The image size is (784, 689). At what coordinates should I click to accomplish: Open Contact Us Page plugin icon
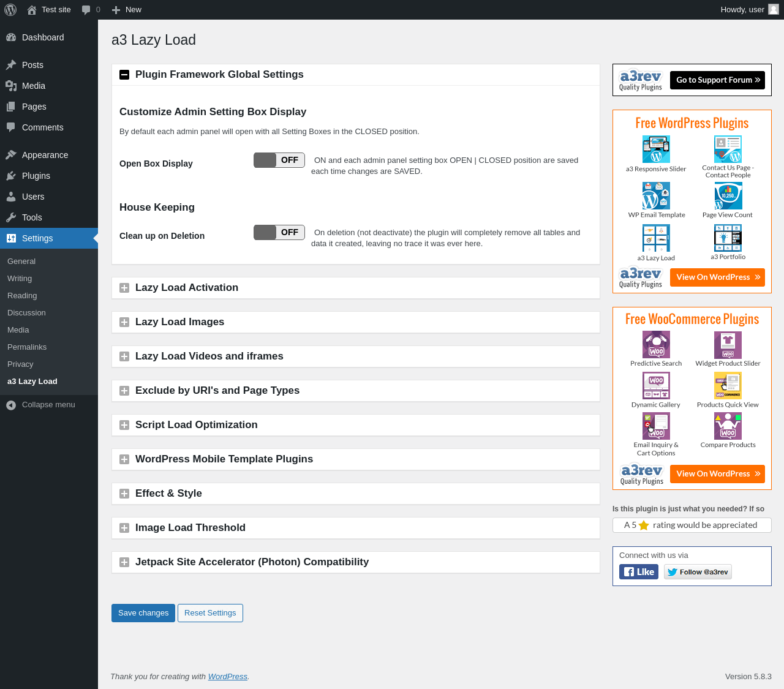click(728, 149)
